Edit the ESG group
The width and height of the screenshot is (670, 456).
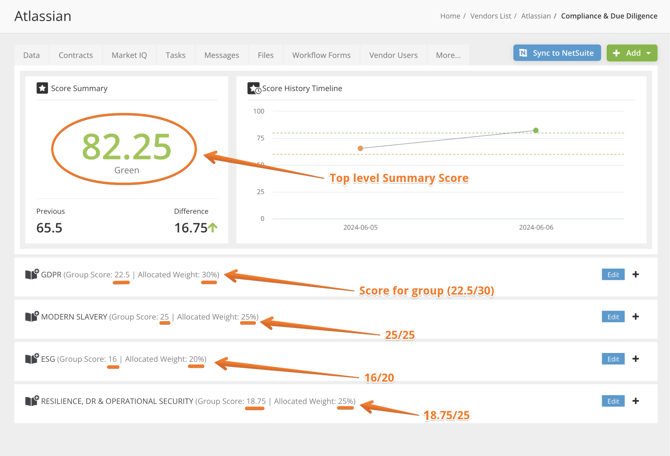[612, 358]
